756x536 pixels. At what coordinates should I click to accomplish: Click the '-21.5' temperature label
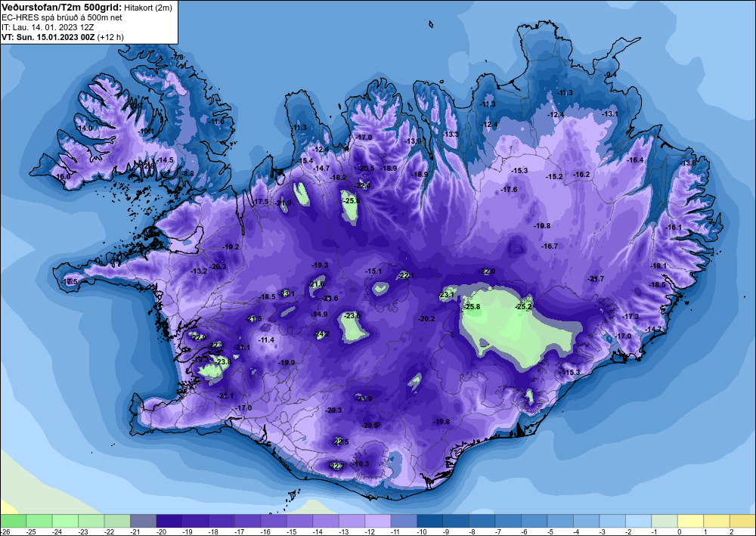254,319
